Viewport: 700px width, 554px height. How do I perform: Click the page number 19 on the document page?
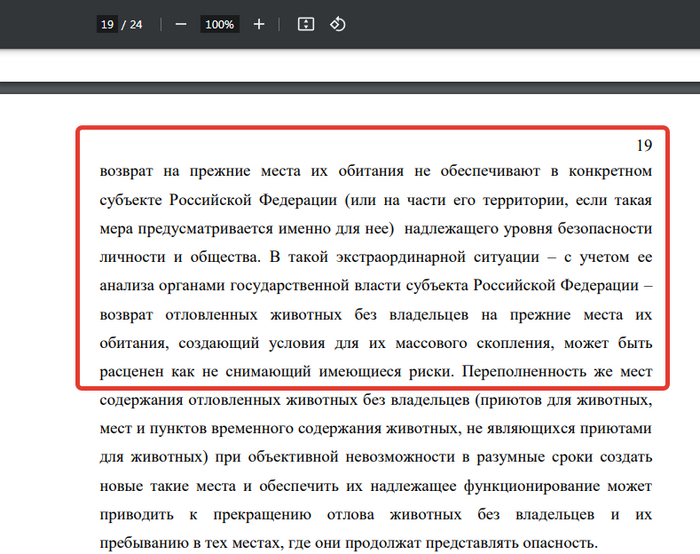click(643, 145)
